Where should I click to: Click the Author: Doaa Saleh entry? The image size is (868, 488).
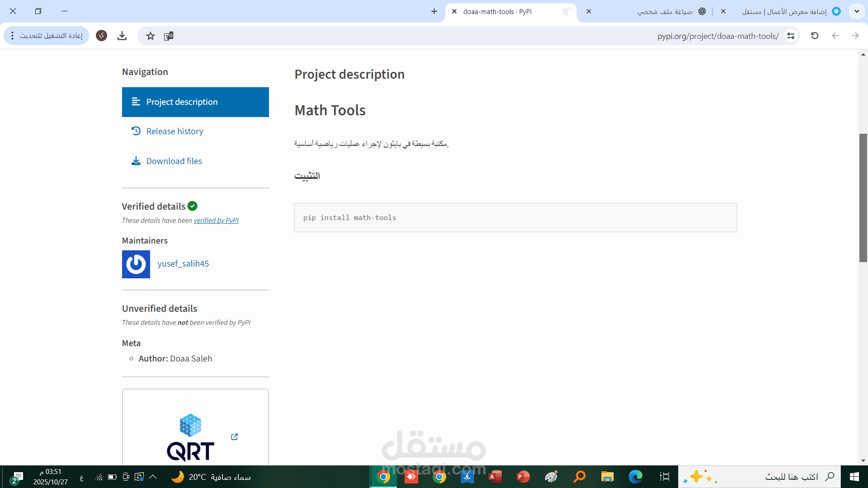pyautogui.click(x=175, y=358)
